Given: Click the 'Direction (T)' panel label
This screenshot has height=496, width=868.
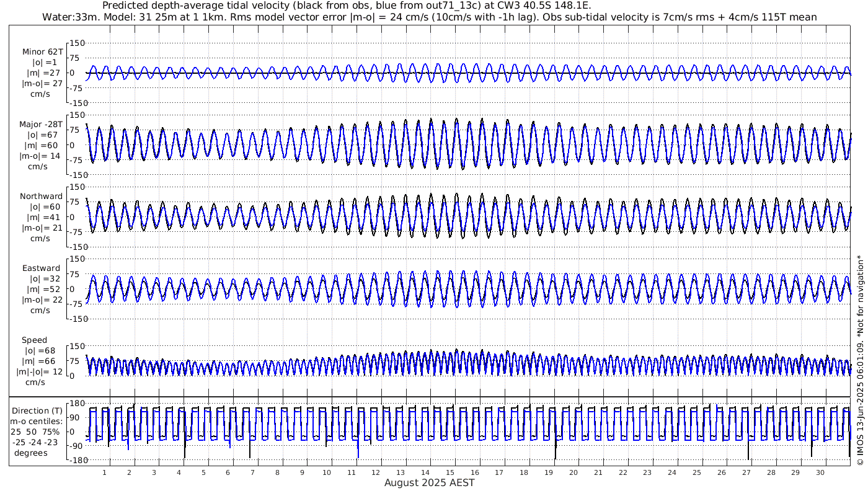Looking at the screenshot, I should tap(37, 410).
